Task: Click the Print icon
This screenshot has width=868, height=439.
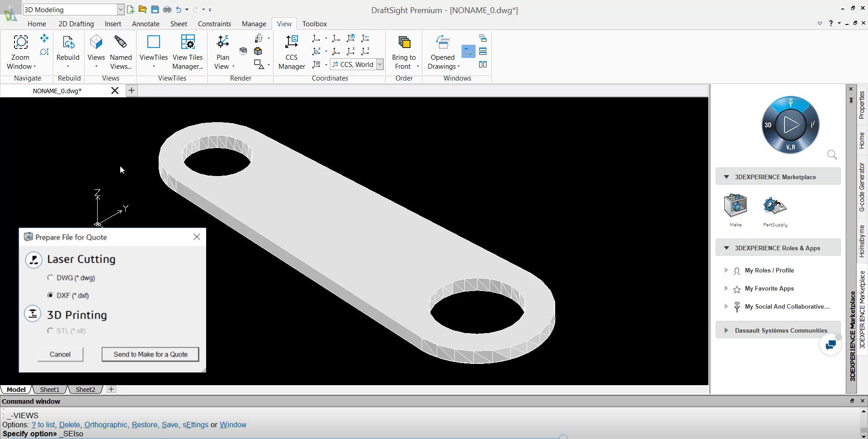Action: coord(167,10)
